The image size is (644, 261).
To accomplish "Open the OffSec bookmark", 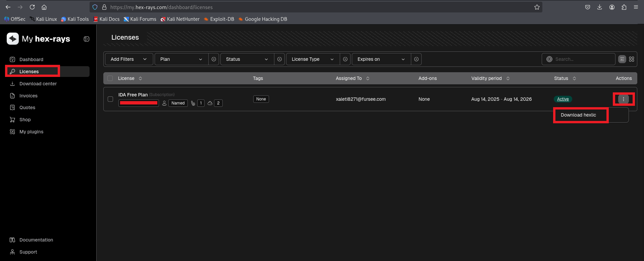I will (15, 19).
